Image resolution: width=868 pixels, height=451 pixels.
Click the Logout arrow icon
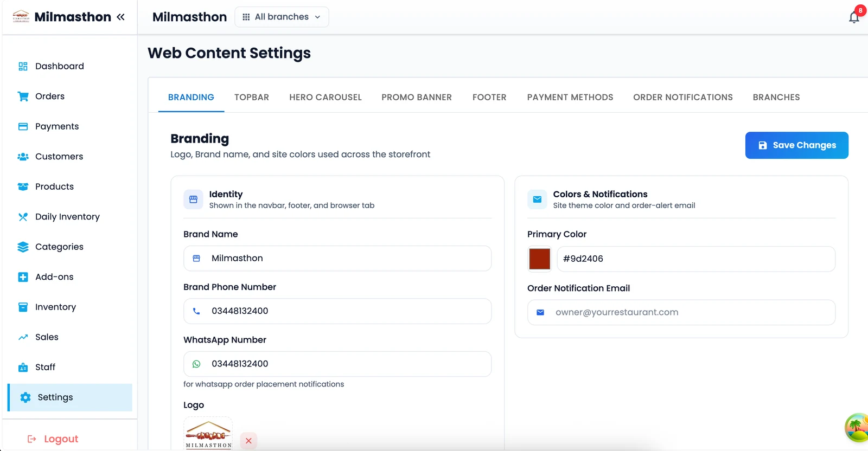32,439
